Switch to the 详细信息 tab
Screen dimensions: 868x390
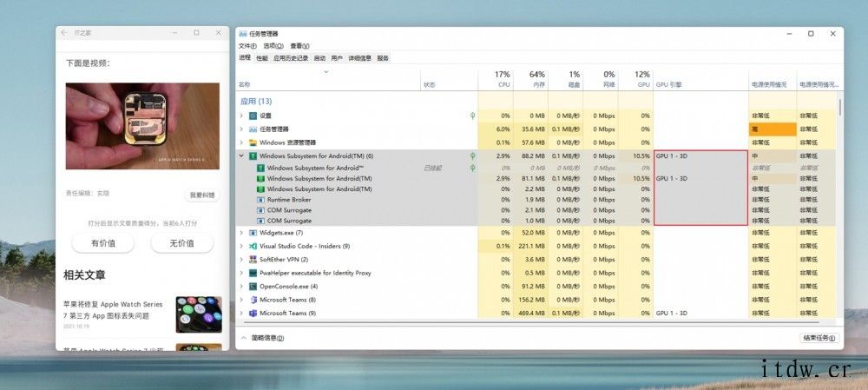point(360,57)
